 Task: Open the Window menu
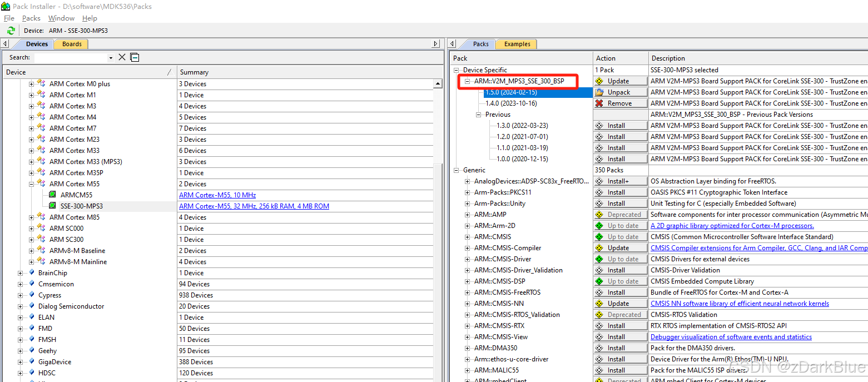click(x=61, y=18)
